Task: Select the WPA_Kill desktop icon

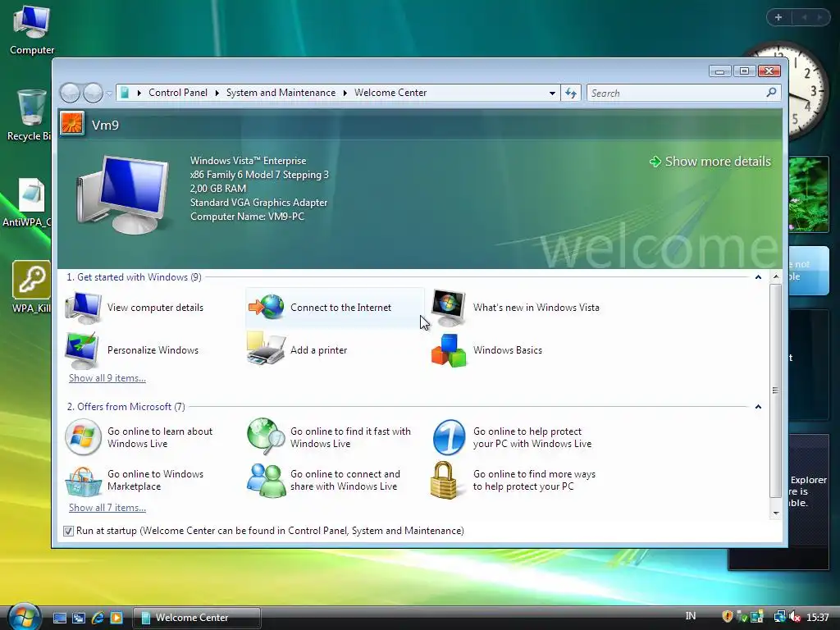Action: [x=31, y=288]
